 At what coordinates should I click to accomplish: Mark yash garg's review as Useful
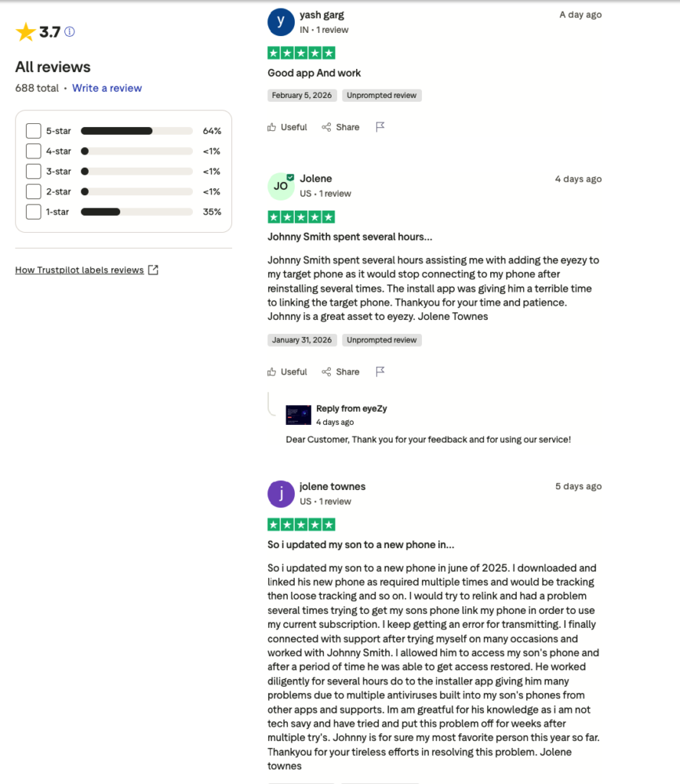click(x=287, y=127)
